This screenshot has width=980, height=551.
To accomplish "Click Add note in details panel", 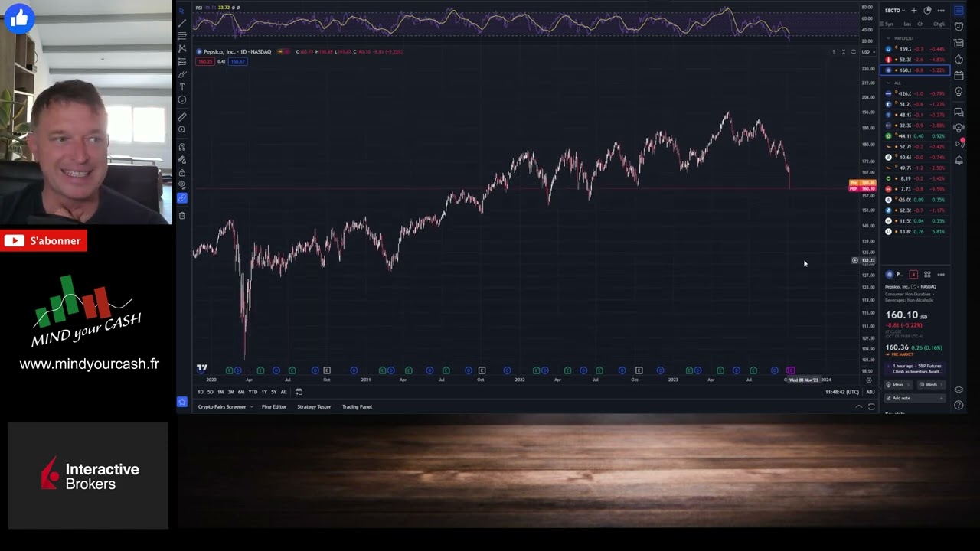I will [916, 398].
